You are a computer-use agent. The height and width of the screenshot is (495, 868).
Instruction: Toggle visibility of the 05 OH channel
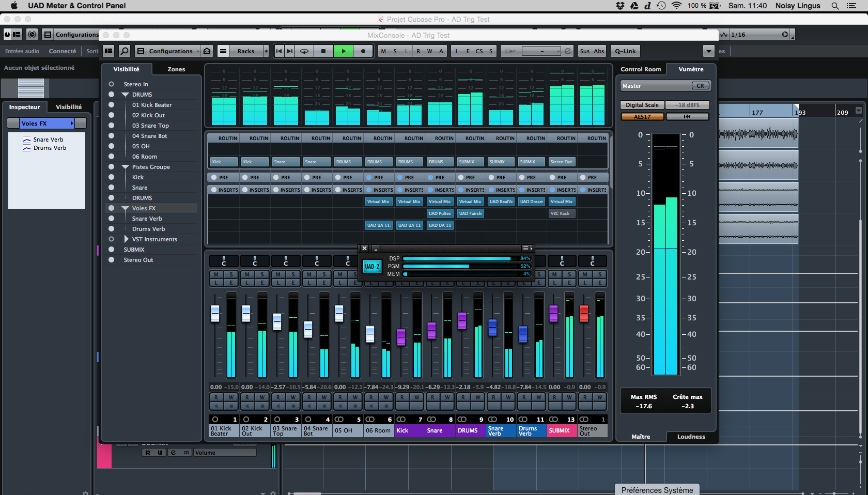pyautogui.click(x=112, y=146)
